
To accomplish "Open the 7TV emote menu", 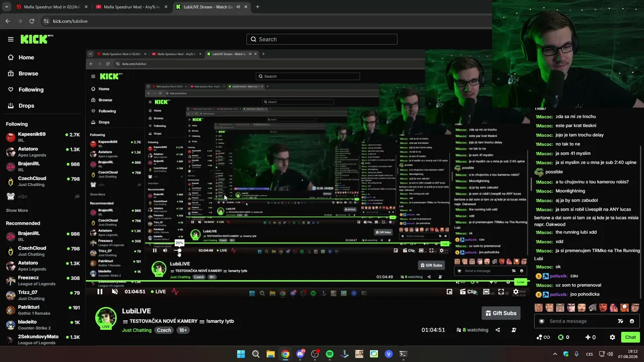I will 621,321.
